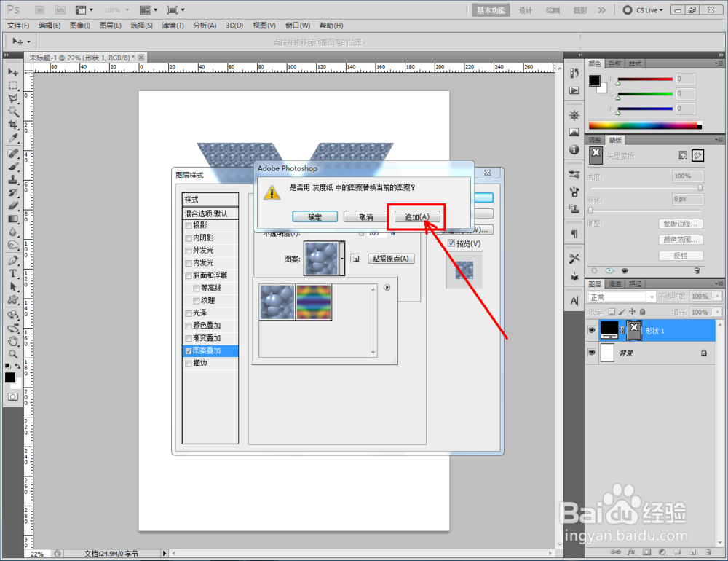The width and height of the screenshot is (728, 561).
Task: Open the History panel icon
Action: [574, 74]
